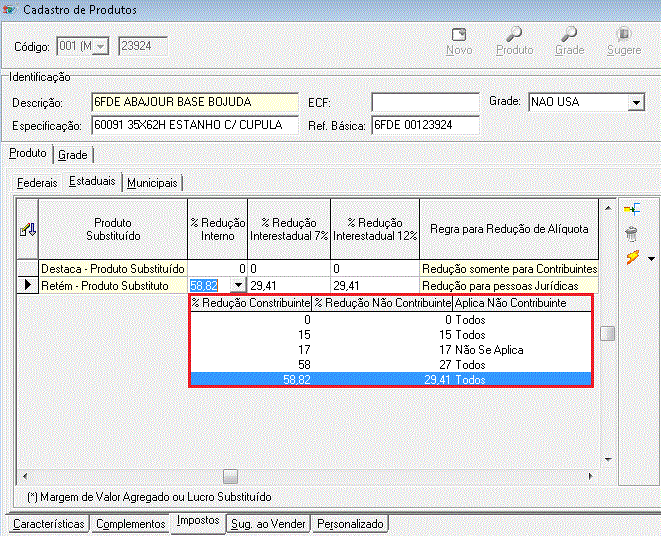Switch to the Personalizado bottom tab

click(350, 524)
